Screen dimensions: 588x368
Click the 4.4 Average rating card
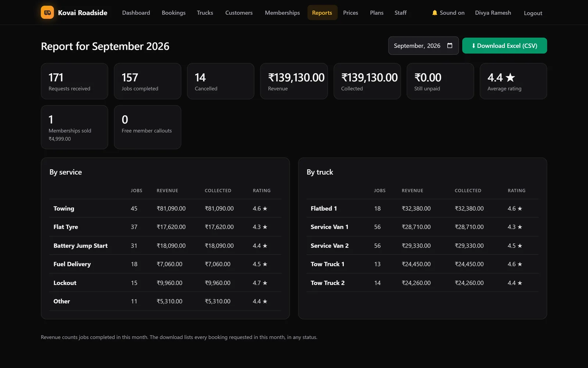pyautogui.click(x=513, y=81)
